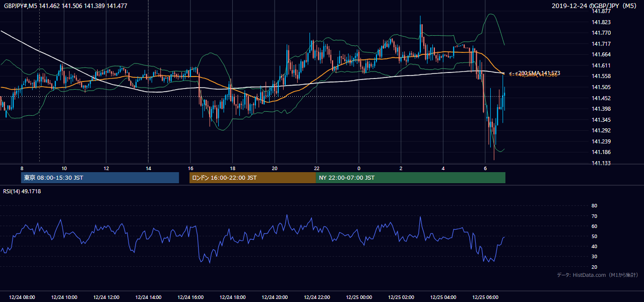Click hour tick 2 below the price chart

(401, 168)
